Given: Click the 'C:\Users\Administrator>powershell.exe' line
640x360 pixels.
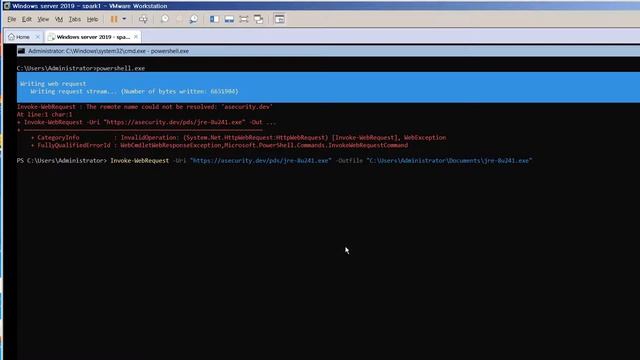Looking at the screenshot, I should click(x=81, y=68).
